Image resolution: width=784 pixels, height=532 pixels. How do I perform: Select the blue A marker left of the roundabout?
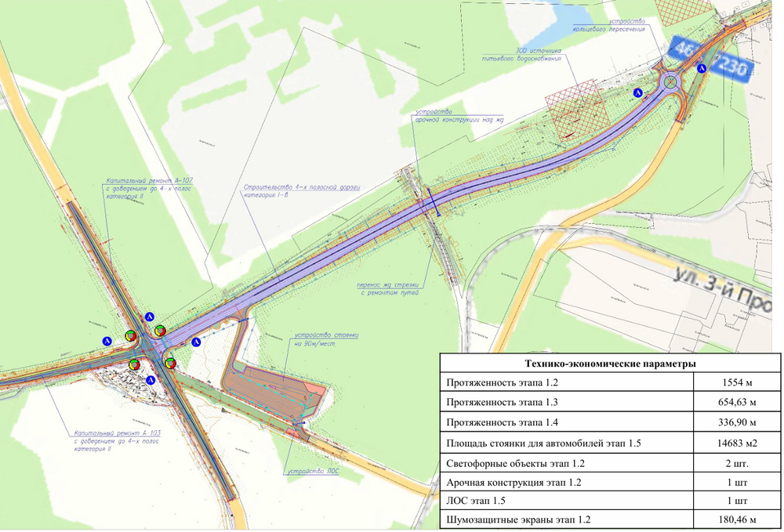pyautogui.click(x=637, y=92)
